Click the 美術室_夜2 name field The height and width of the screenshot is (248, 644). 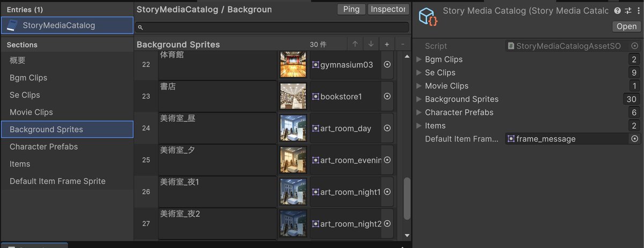pos(217,223)
